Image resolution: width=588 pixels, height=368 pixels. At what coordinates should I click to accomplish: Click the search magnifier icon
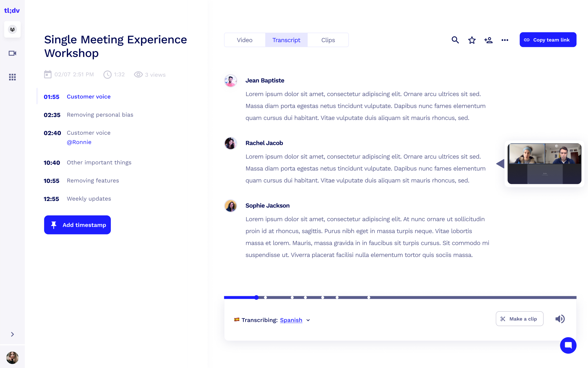click(x=455, y=40)
